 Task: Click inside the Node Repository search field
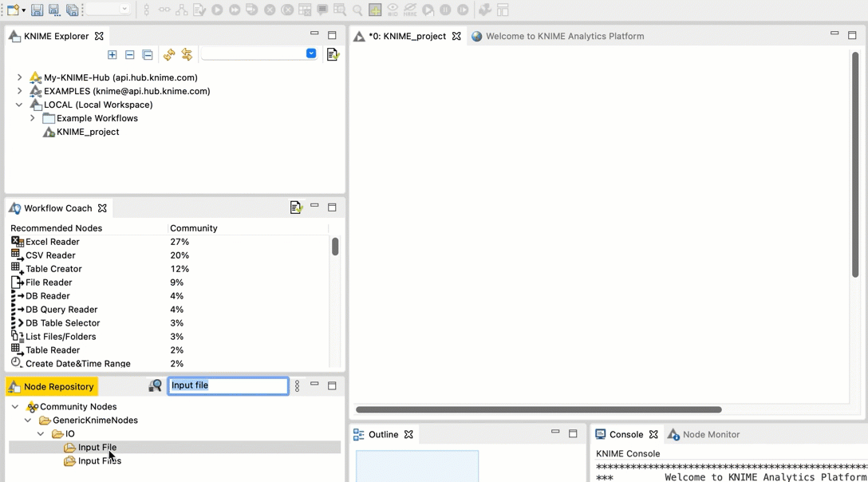pyautogui.click(x=227, y=385)
